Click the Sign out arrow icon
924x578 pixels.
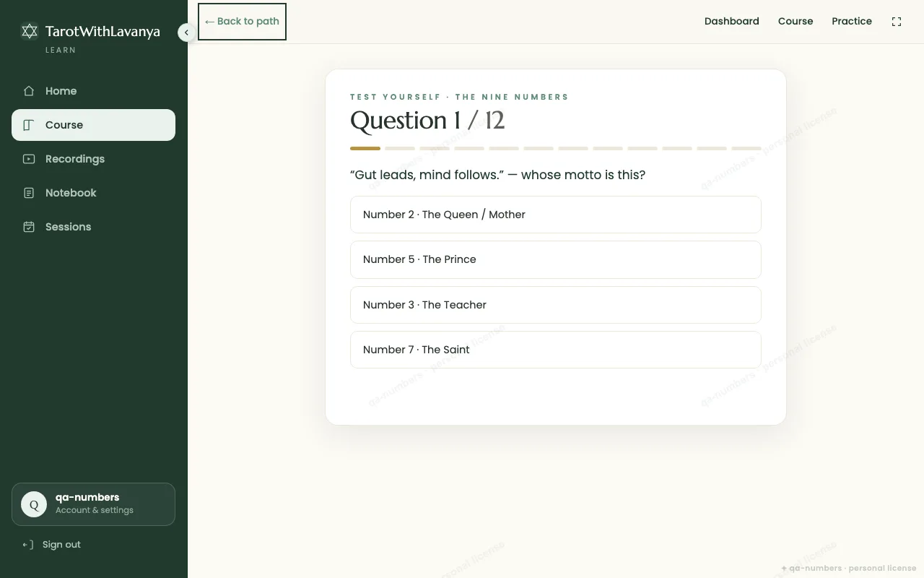pyautogui.click(x=28, y=545)
